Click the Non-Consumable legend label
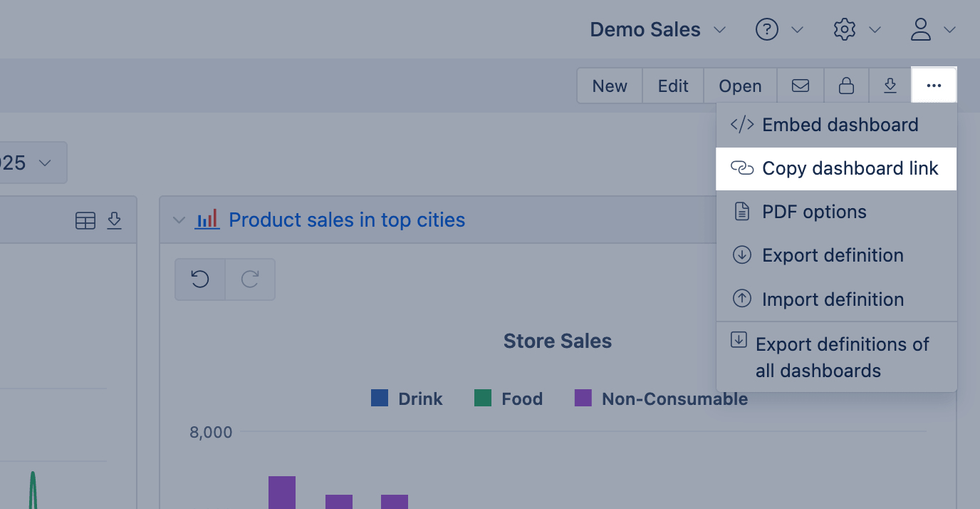The image size is (980, 509). pyautogui.click(x=675, y=399)
